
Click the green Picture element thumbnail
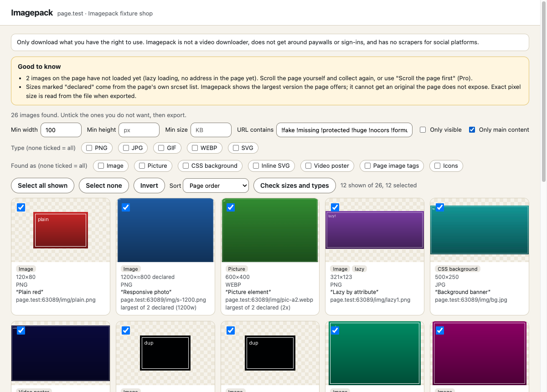(x=270, y=230)
